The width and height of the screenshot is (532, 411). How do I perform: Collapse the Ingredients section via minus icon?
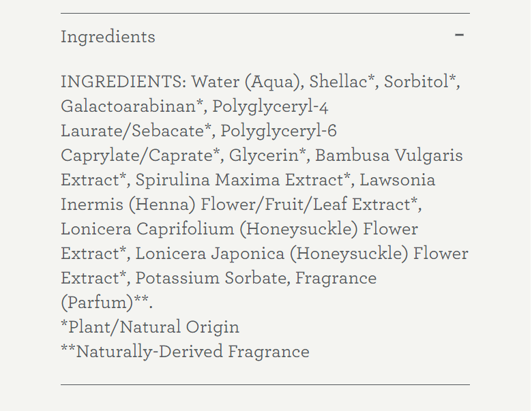tap(459, 35)
